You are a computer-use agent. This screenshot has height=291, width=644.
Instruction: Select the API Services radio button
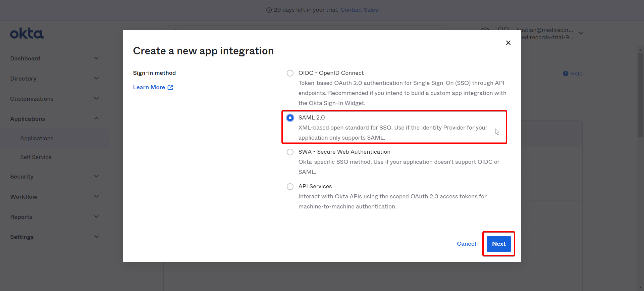coord(290,187)
